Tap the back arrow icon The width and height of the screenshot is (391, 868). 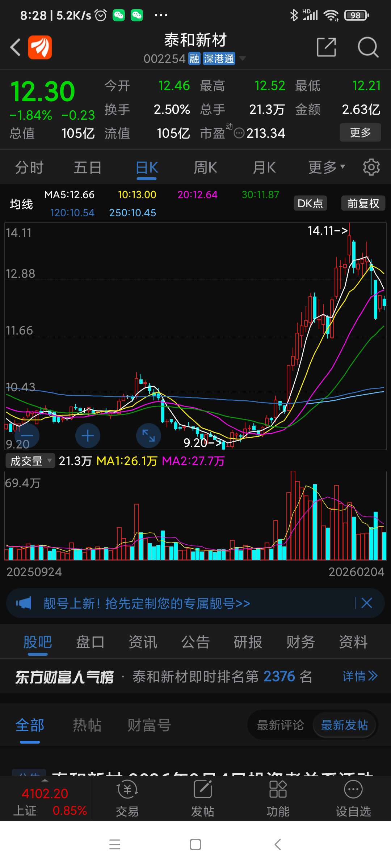15,47
